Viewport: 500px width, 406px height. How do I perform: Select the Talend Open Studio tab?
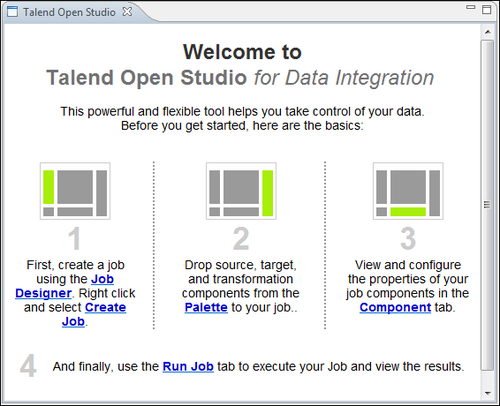point(69,12)
